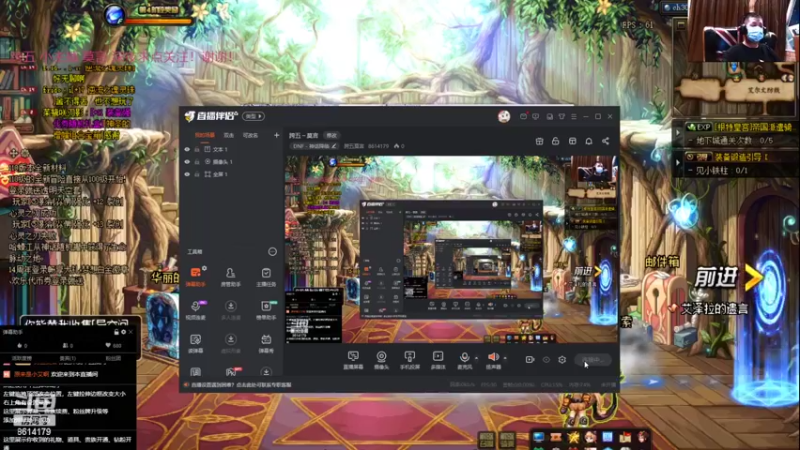Open the layout icon above preview
This screenshot has height=450, width=800.
click(572, 141)
